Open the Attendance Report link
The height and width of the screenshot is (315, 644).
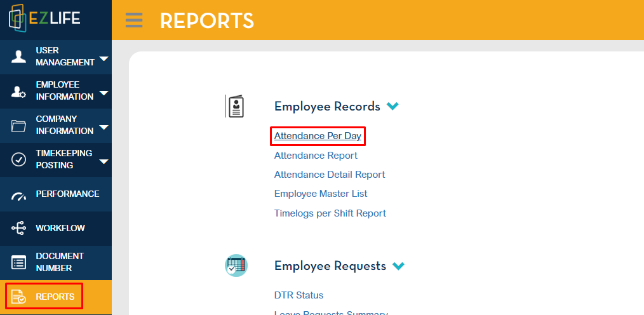tap(316, 156)
